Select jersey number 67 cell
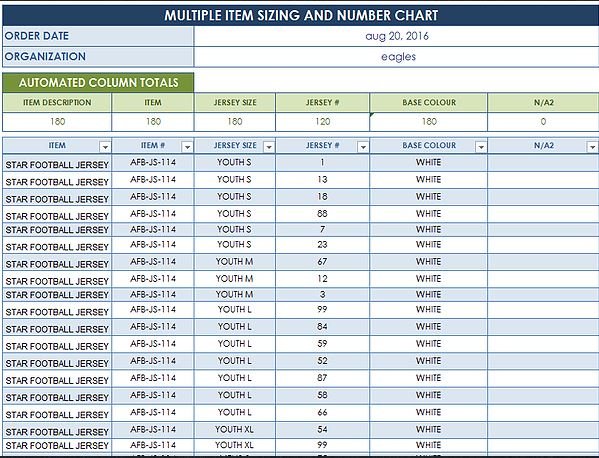Viewport: 599px width, 458px height. [322, 262]
